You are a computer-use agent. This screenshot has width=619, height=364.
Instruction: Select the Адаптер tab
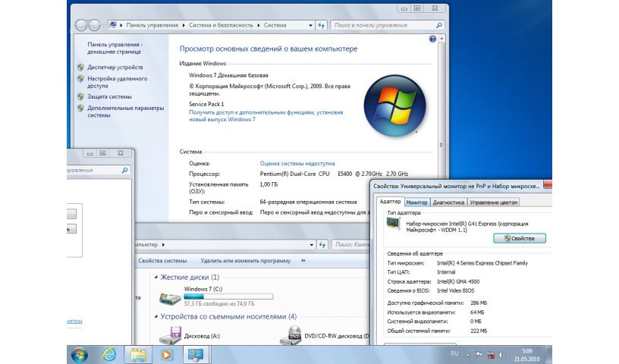pos(390,202)
